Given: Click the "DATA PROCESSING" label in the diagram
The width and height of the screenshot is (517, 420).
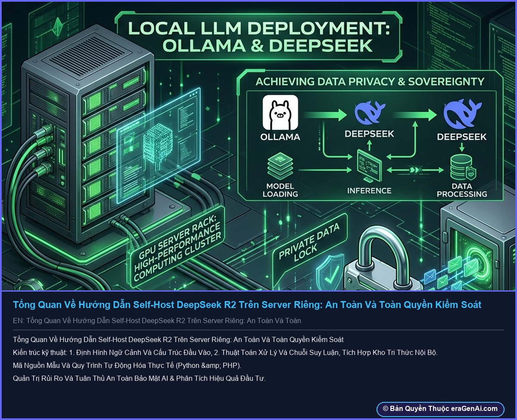Looking at the screenshot, I should click(x=462, y=190).
